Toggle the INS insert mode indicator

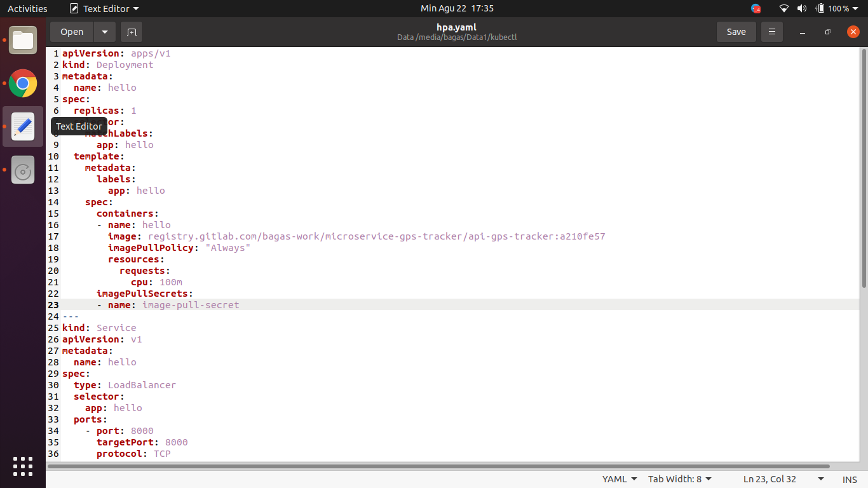850,479
